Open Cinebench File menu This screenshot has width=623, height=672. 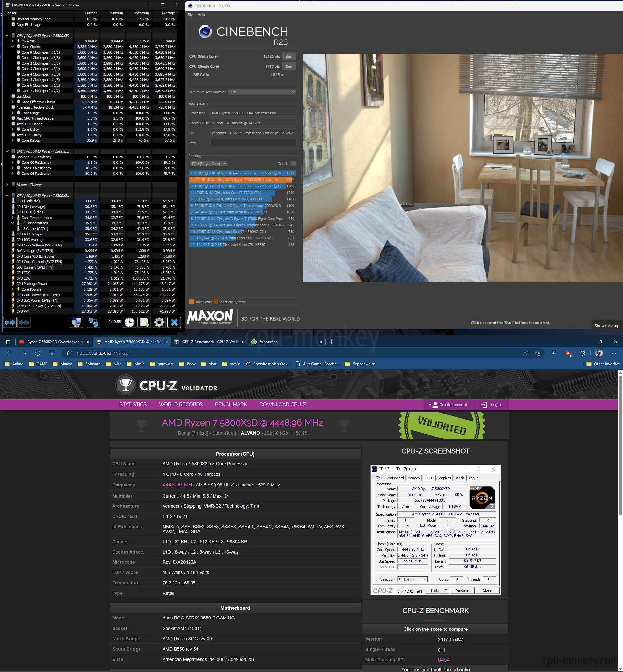(190, 15)
